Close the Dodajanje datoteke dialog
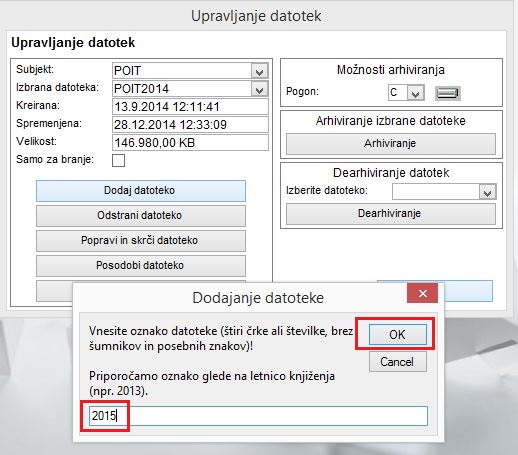518x455 pixels. pos(422,293)
